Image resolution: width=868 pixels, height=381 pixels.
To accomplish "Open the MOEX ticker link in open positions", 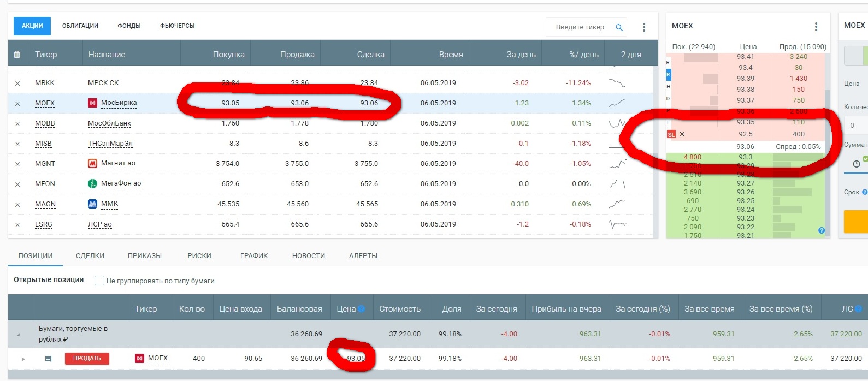I will tap(158, 359).
